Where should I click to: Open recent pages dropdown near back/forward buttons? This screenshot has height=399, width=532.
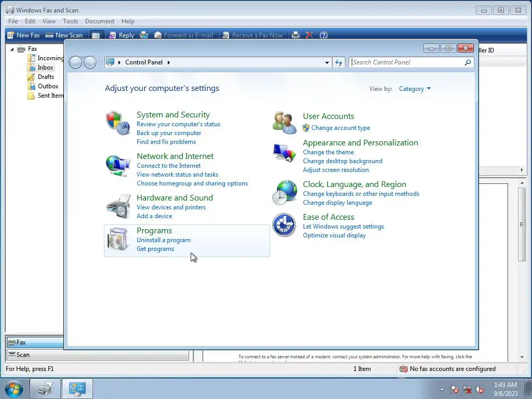(100, 63)
